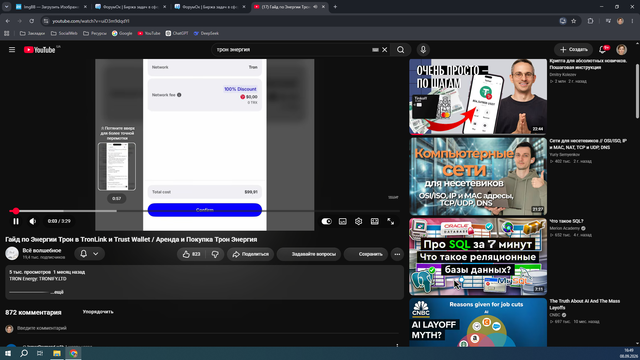Click the browser address bar URL
The image size is (640, 360).
pyautogui.click(x=91, y=21)
